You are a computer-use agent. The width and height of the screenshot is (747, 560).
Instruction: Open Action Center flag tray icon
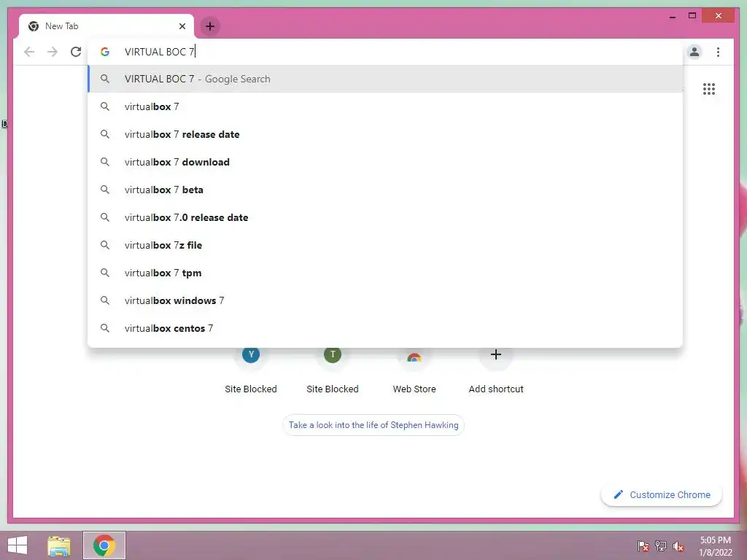point(643,546)
